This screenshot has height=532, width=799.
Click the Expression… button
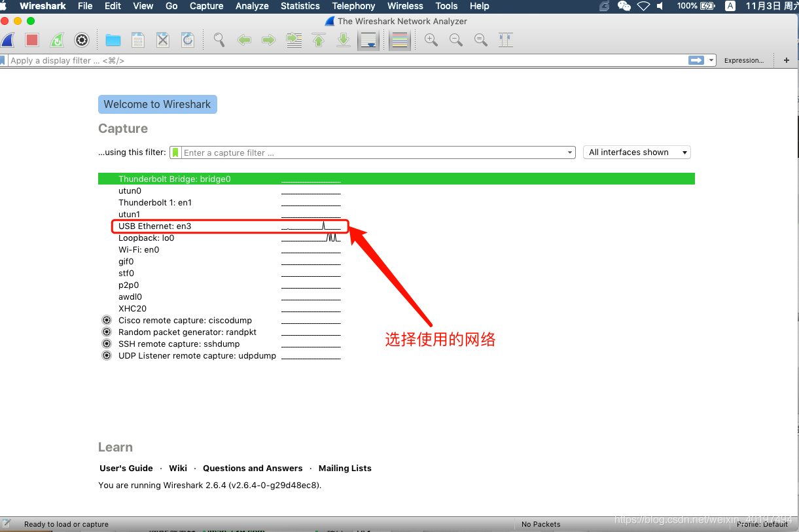[x=743, y=60]
